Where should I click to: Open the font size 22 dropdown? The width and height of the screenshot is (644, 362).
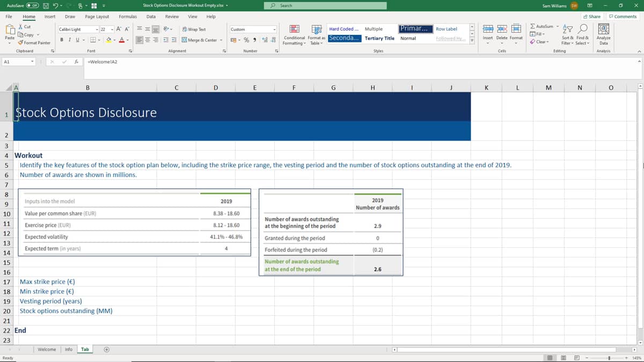(112, 29)
